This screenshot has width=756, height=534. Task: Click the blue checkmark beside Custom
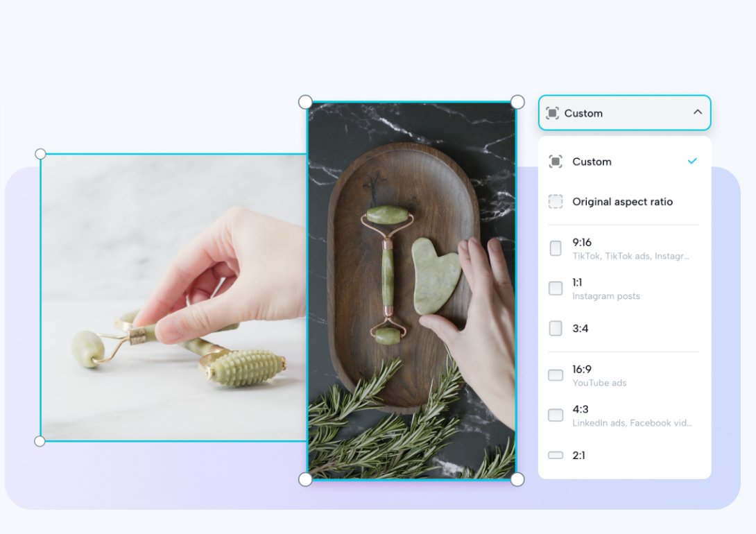(692, 161)
